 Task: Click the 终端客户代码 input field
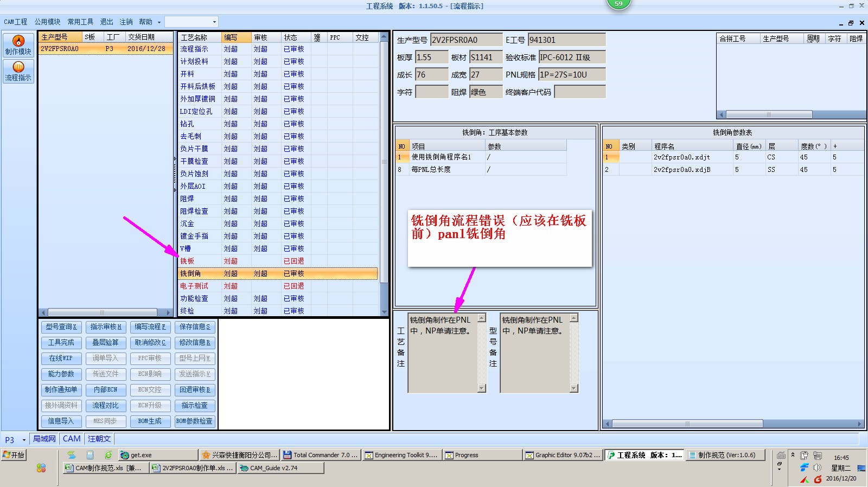[580, 92]
